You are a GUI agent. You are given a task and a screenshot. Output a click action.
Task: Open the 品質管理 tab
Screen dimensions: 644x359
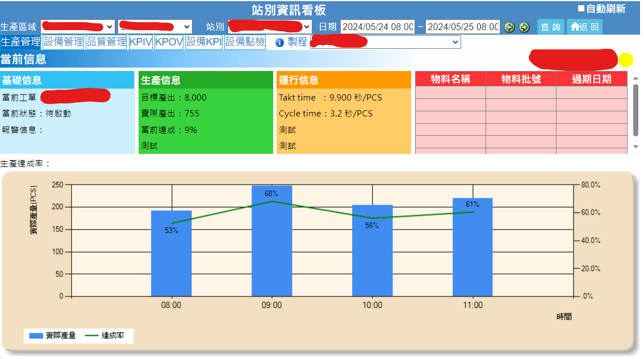coord(106,42)
